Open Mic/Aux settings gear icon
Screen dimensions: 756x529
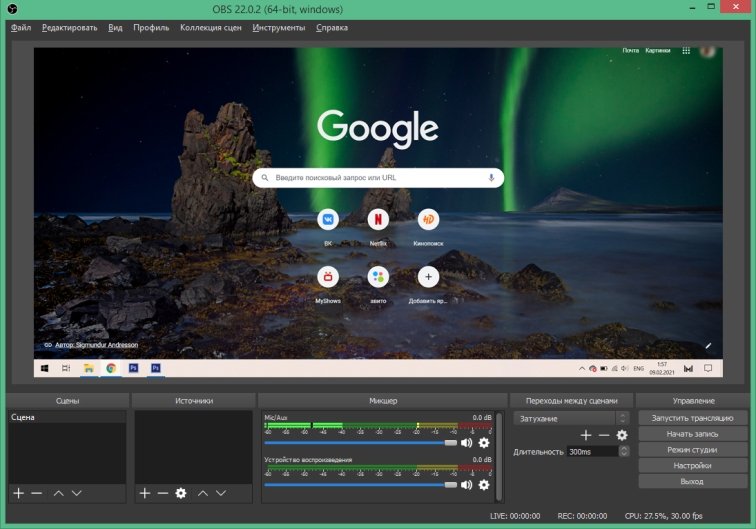484,442
